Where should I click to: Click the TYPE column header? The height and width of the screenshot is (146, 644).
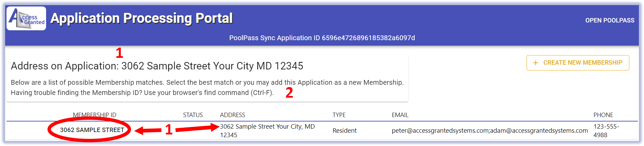tap(339, 115)
